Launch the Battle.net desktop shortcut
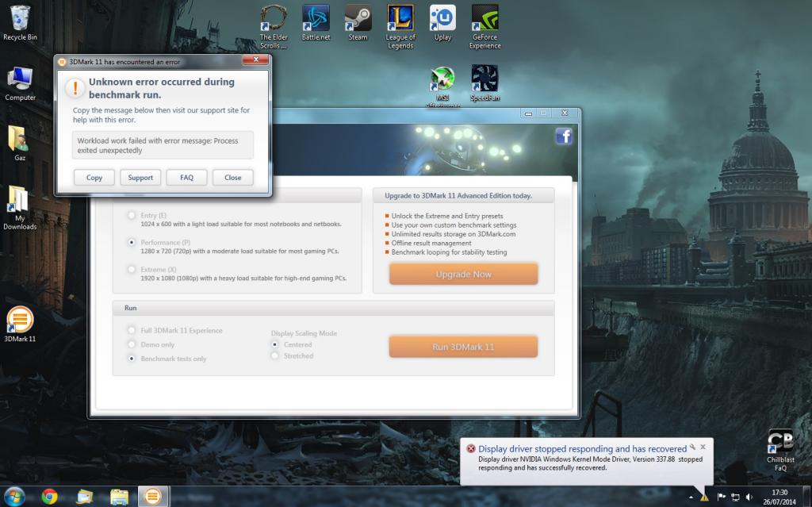The height and width of the screenshot is (507, 812). pyautogui.click(x=316, y=23)
